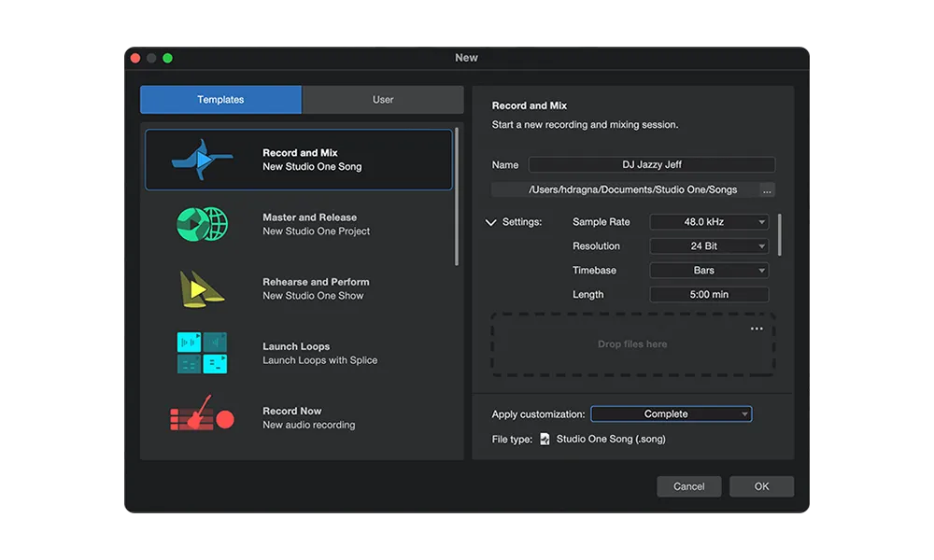Choose the Rehearse and Perform spotlight icon
This screenshot has width=934, height=560.
click(202, 289)
